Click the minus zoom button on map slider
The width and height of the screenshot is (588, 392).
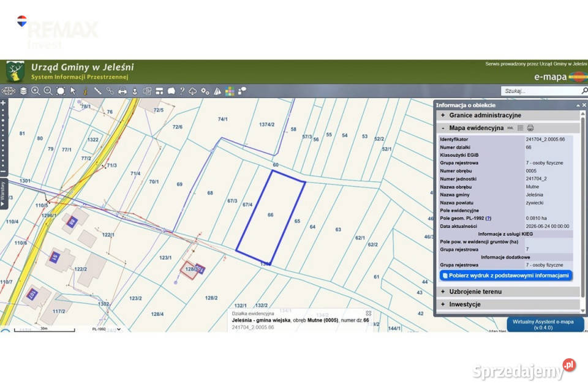pos(3,171)
